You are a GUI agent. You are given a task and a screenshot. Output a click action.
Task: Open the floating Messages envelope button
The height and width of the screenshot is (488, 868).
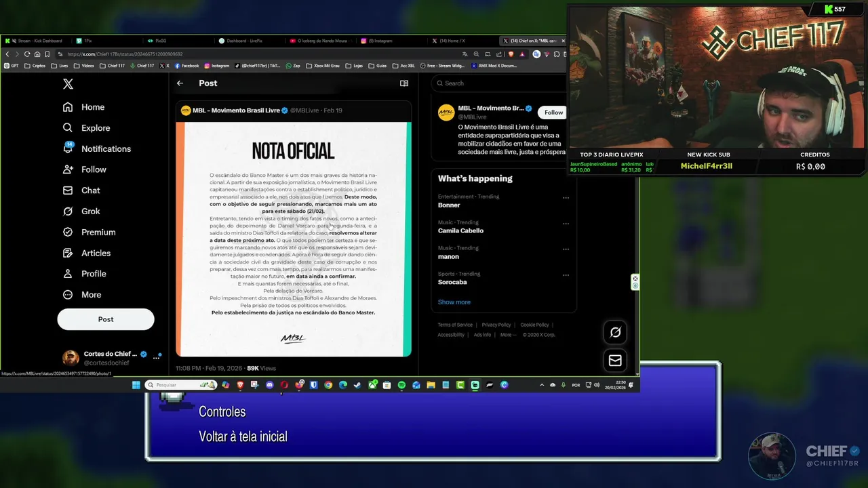615,361
